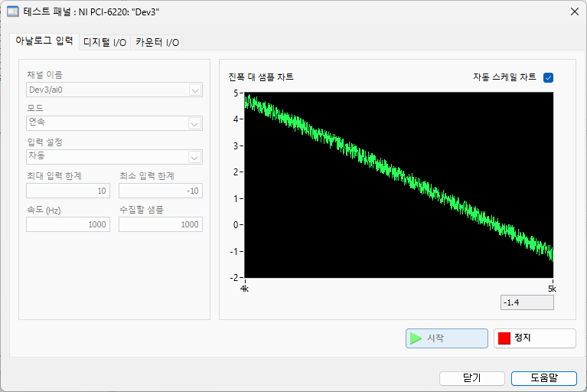The height and width of the screenshot is (392, 587).
Task: Toggle the 자동 스케일 차트 checkbox
Action: pyautogui.click(x=548, y=77)
